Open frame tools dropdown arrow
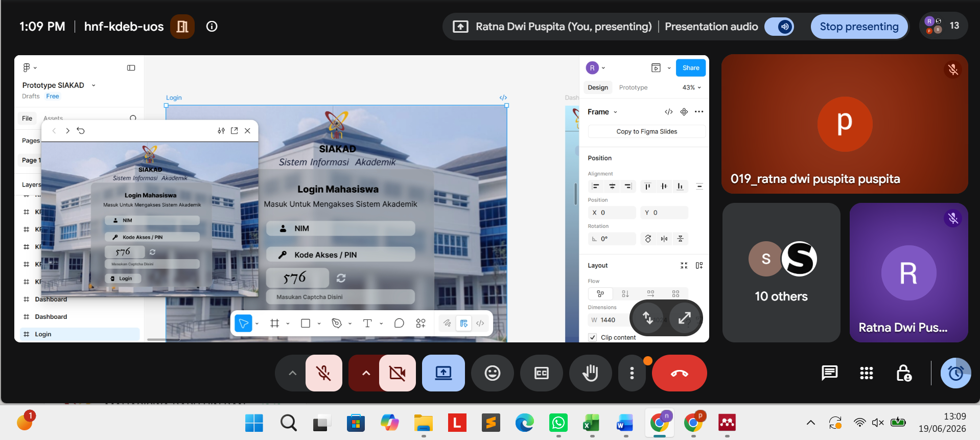This screenshot has width=980, height=440. coord(288,323)
